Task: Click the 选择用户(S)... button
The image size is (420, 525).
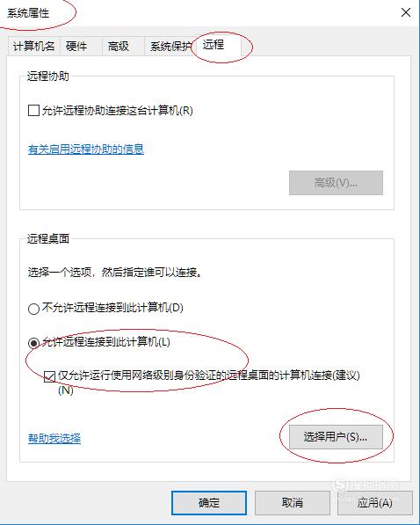Action: click(336, 437)
